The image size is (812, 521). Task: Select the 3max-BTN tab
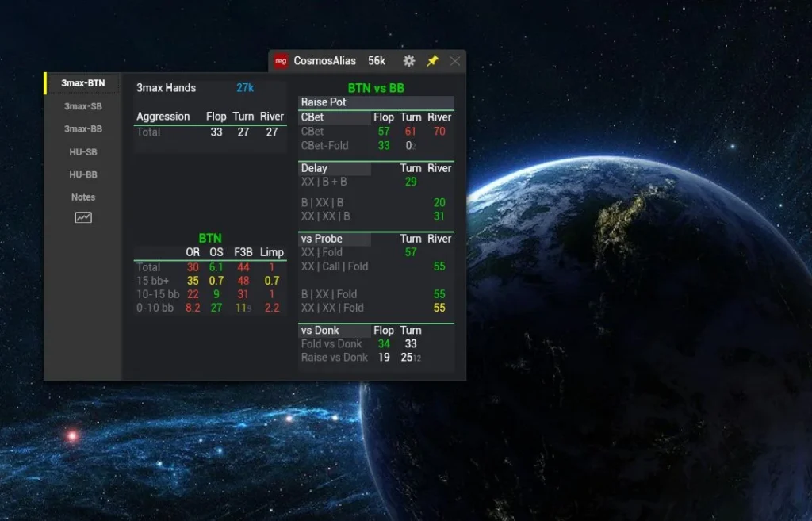82,83
